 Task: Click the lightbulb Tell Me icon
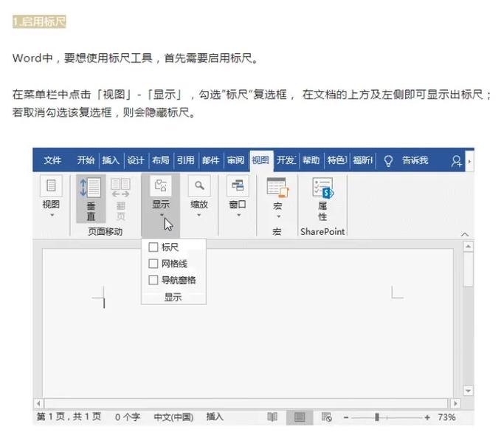click(388, 160)
